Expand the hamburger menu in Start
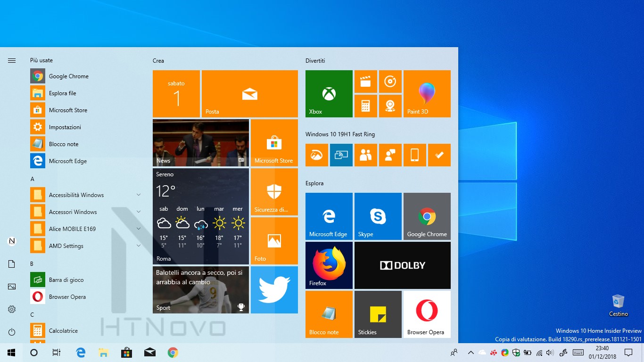The height and width of the screenshot is (362, 644). tap(11, 60)
